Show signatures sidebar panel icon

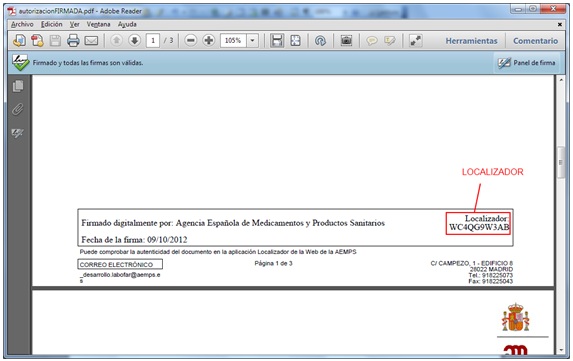18,133
